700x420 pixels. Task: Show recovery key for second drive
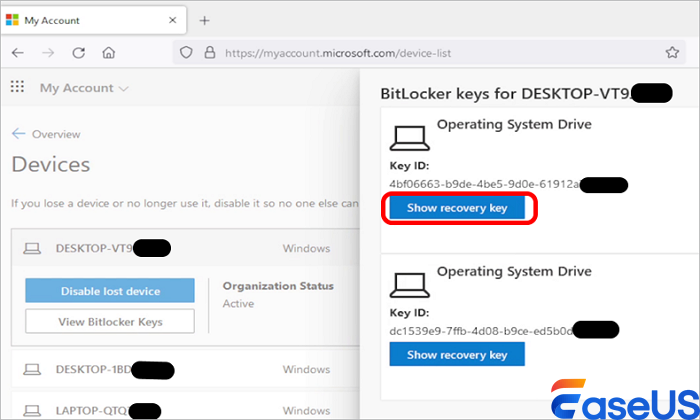(x=457, y=354)
